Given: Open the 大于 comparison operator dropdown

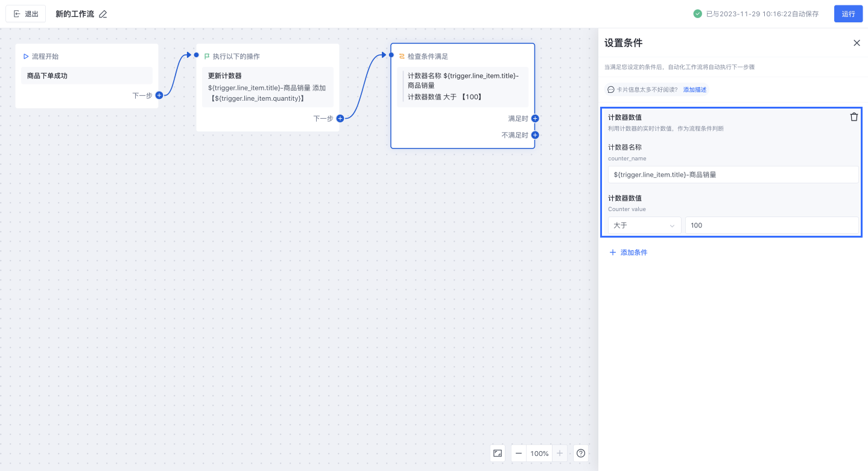Looking at the screenshot, I should [x=644, y=226].
